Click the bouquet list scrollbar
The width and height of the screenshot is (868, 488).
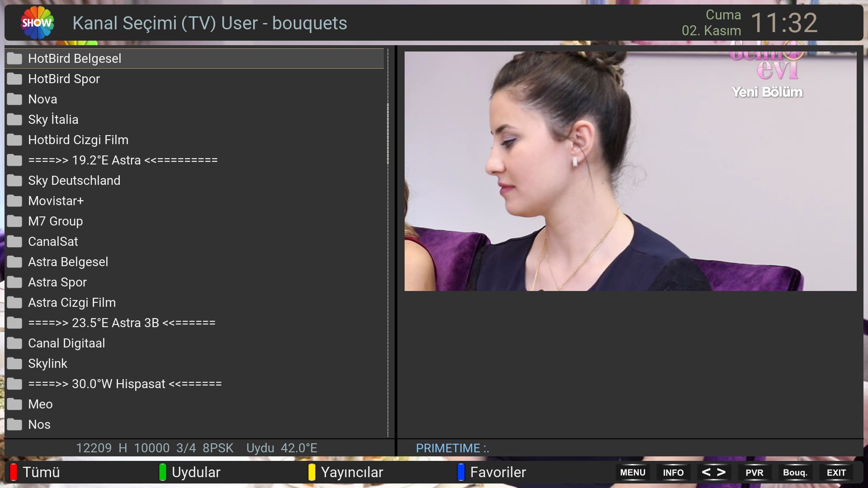tap(388, 243)
